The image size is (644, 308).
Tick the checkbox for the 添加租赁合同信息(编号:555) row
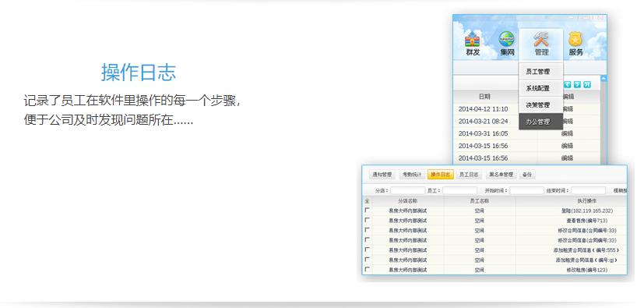[368, 250]
